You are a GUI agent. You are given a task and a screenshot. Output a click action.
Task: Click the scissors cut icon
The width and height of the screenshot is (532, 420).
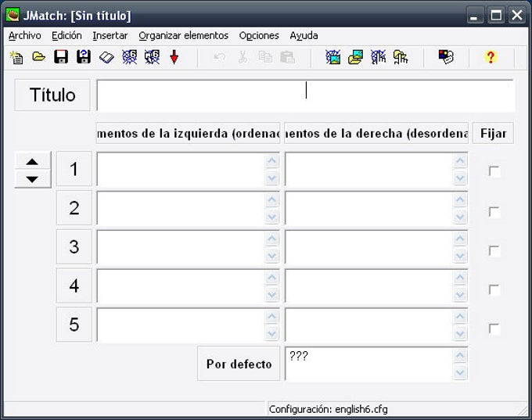pyautogui.click(x=243, y=57)
